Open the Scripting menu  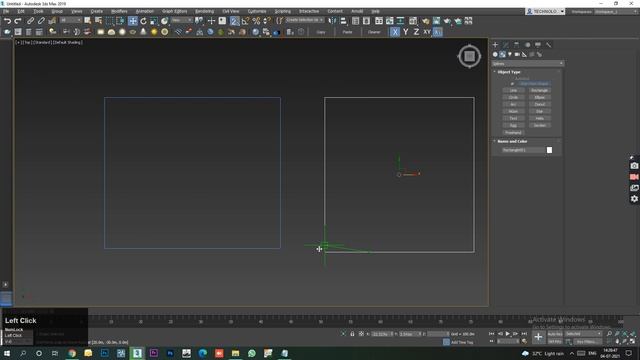pyautogui.click(x=282, y=11)
